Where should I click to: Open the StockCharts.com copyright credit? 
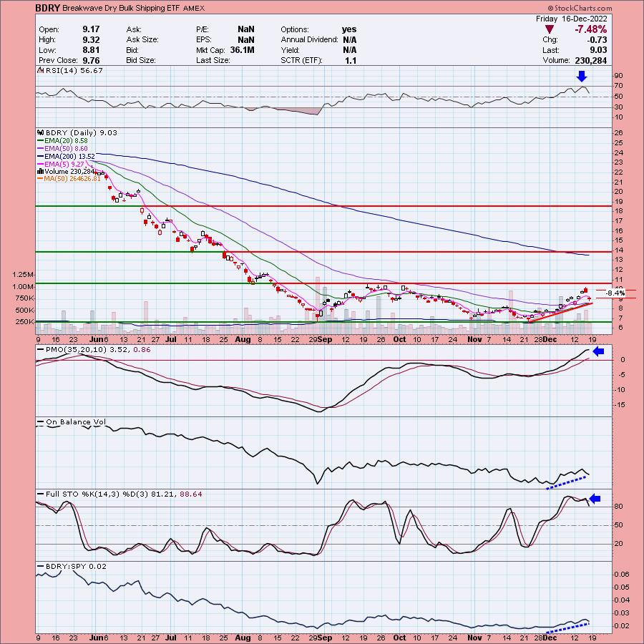[580, 8]
